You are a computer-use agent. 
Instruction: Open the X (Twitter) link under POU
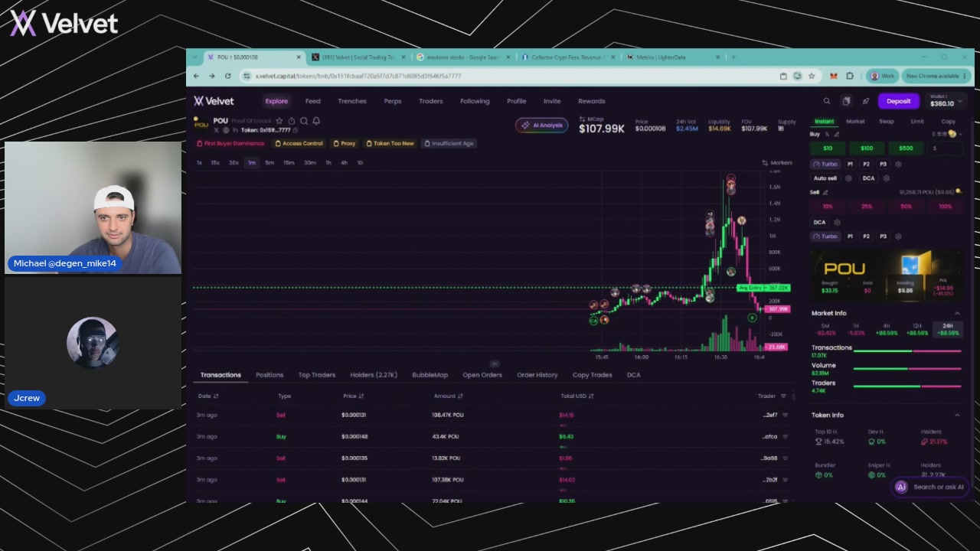click(x=216, y=130)
